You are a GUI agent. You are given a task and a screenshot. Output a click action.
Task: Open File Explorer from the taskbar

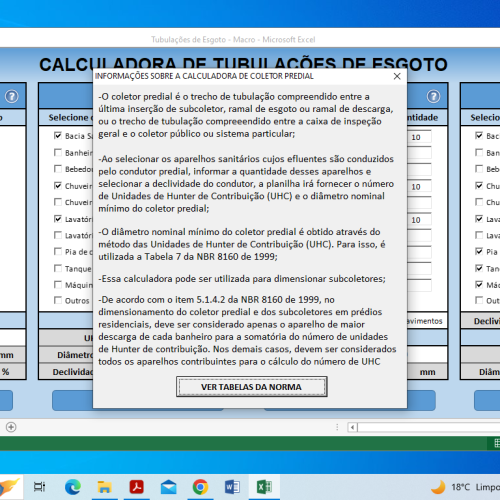pos(104,487)
